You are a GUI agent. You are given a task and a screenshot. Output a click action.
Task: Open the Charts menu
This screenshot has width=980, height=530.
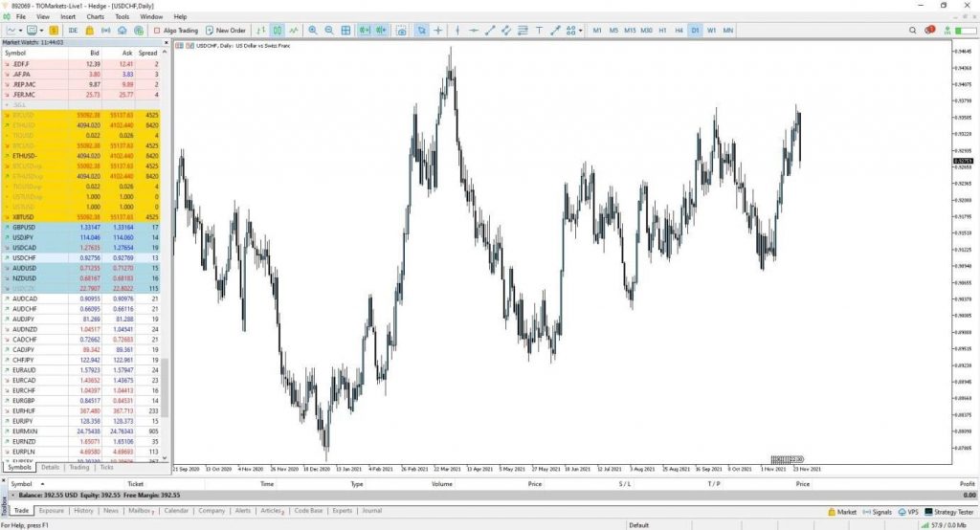coord(95,17)
